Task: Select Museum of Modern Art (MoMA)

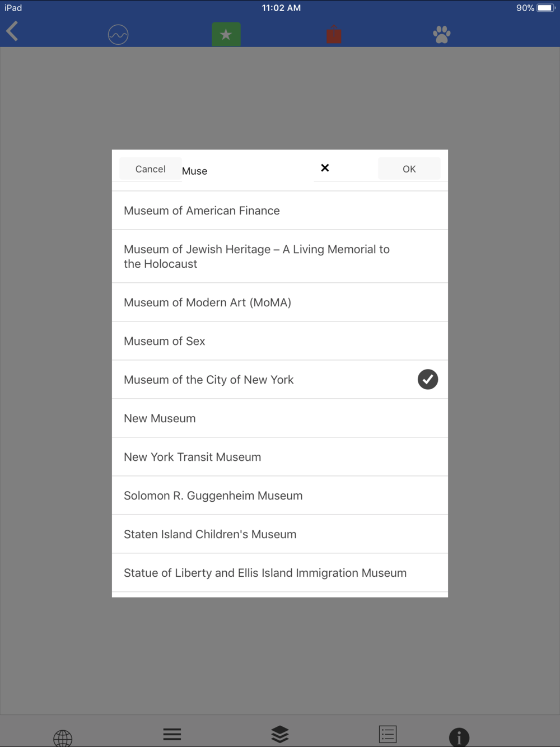Action: coord(280,302)
